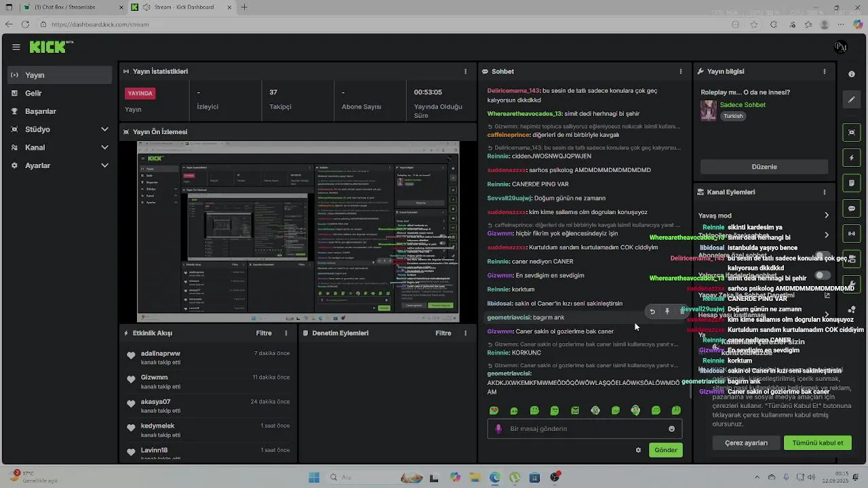Click Çerez ayarları button
This screenshot has height=488, width=868.
click(x=746, y=443)
